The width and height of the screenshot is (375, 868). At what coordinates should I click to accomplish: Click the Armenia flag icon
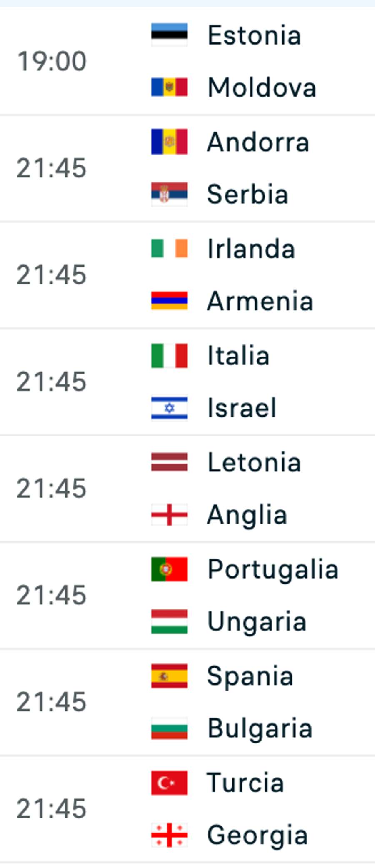[x=169, y=301]
